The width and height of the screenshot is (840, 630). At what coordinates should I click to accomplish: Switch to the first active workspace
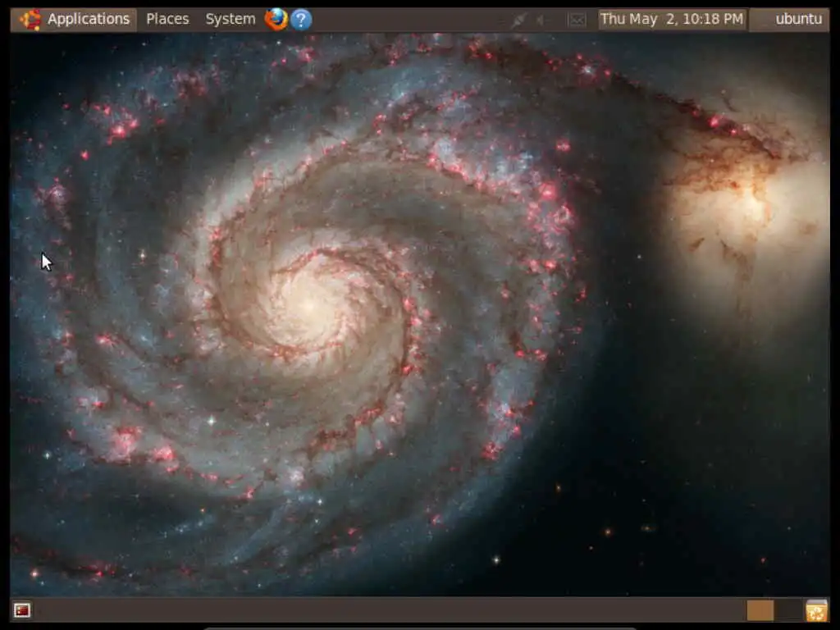760,610
